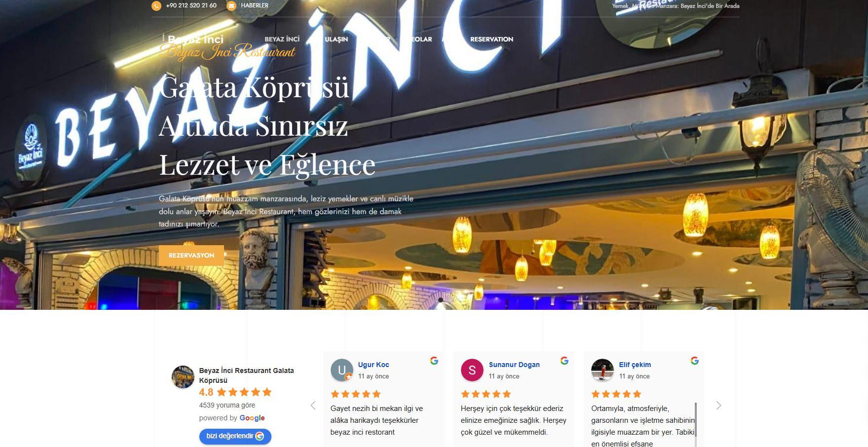Click the REZERVASYON button
This screenshot has height=447, width=868.
pos(191,256)
